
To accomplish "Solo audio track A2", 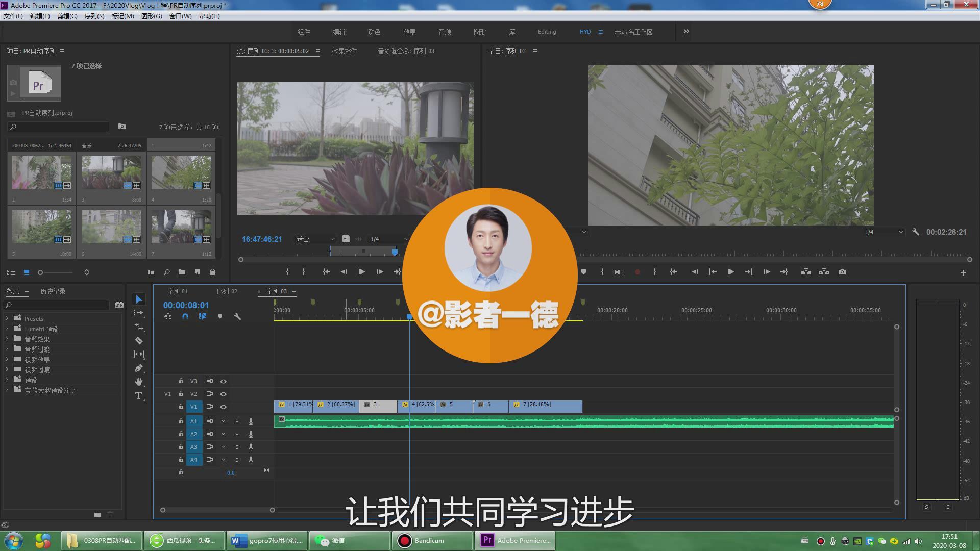I will pyautogui.click(x=237, y=434).
